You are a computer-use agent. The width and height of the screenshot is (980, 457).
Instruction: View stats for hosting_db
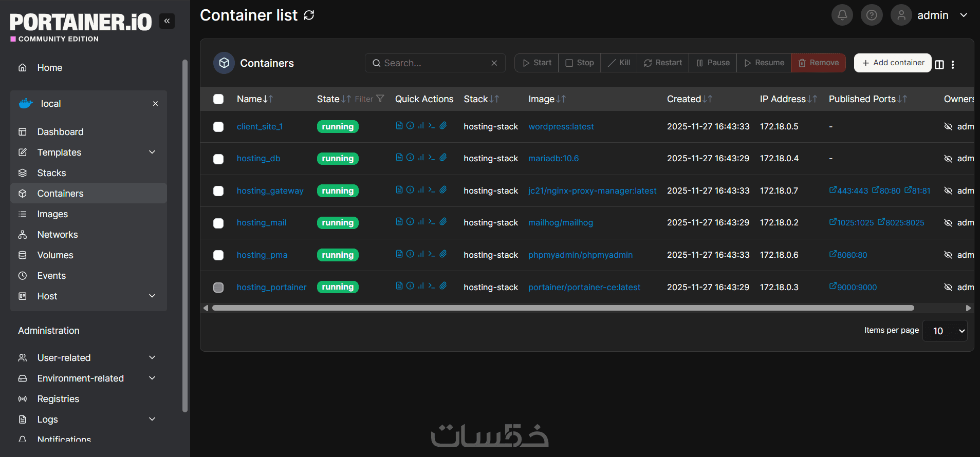[421, 157]
